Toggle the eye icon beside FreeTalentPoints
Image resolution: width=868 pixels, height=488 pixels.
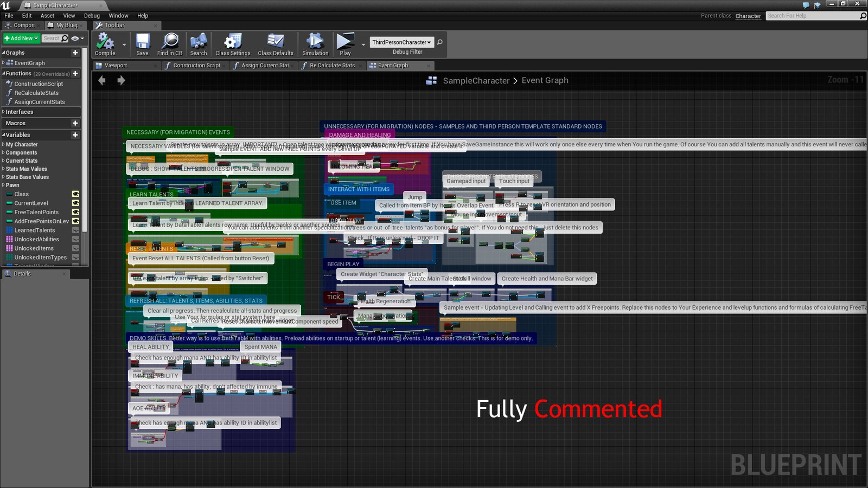(75, 212)
